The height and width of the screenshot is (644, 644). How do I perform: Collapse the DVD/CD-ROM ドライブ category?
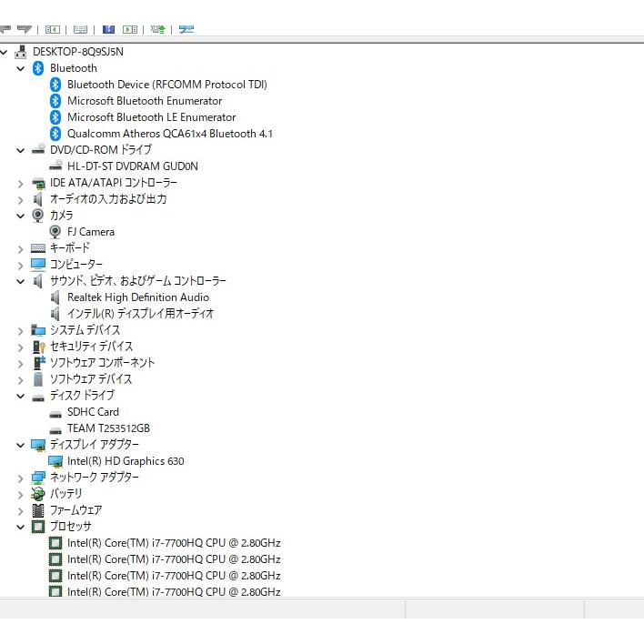pyautogui.click(x=21, y=150)
